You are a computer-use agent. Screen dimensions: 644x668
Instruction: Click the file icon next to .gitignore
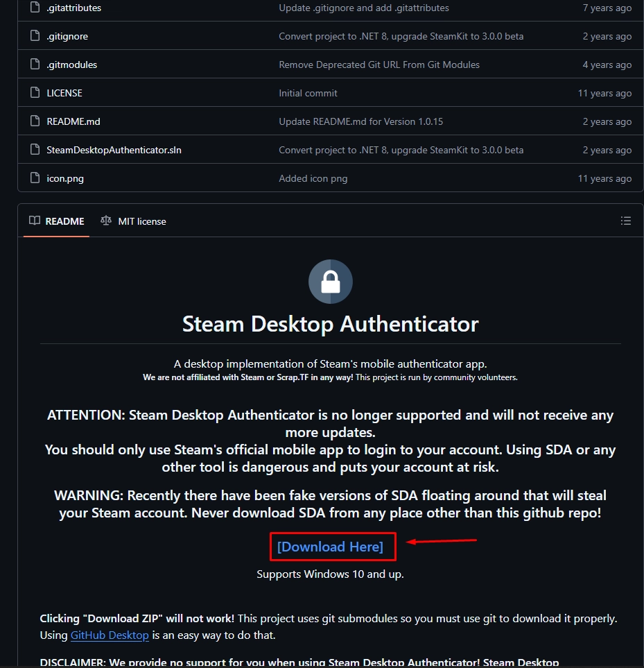(x=35, y=36)
